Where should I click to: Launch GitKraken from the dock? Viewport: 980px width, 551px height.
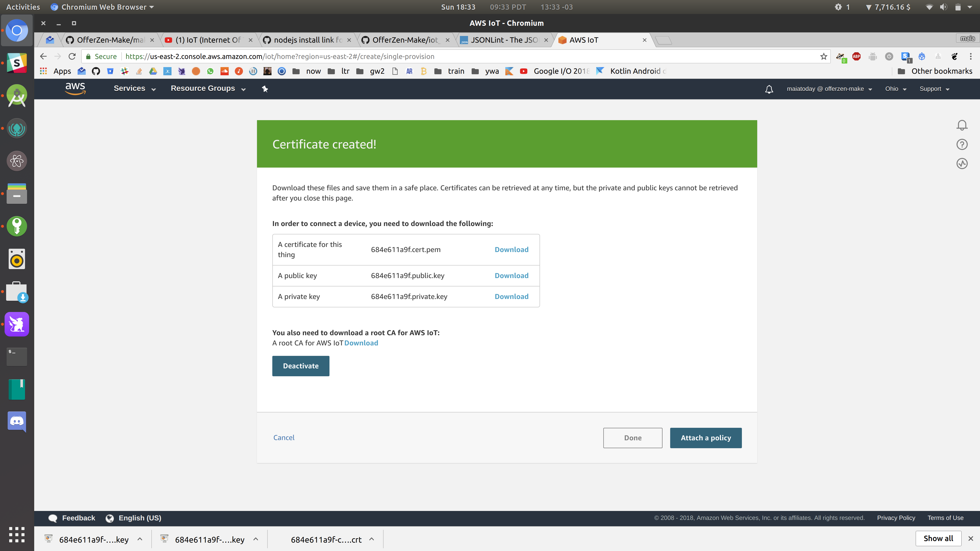[x=17, y=129]
